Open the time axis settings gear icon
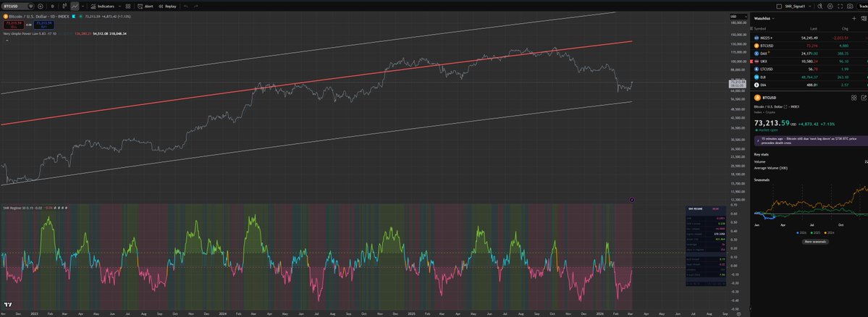Viewport: 868px width, 317px height. point(738,313)
